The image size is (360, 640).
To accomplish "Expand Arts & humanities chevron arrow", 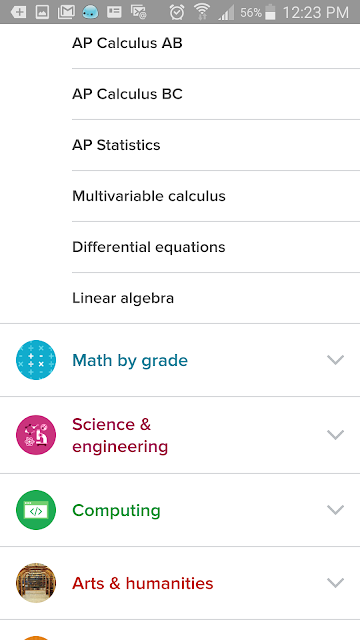I will tap(336, 583).
